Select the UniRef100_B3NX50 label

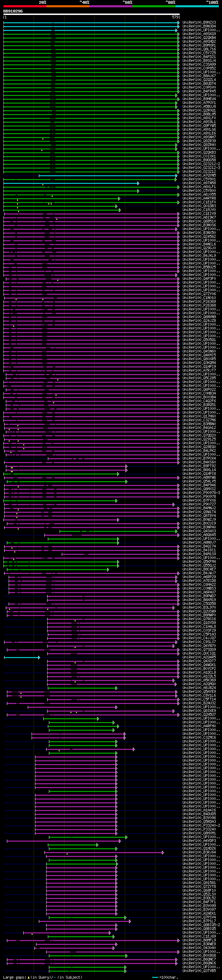tap(199, 233)
